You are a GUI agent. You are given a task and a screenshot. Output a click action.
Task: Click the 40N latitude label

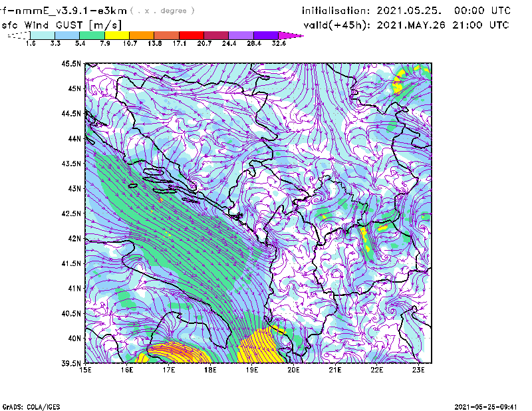click(74, 339)
